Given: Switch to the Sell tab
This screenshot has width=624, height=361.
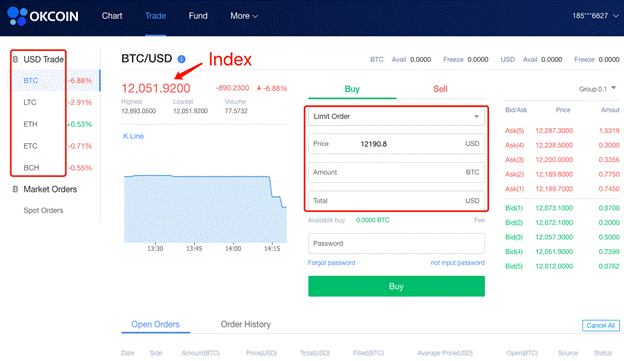Looking at the screenshot, I should (440, 89).
